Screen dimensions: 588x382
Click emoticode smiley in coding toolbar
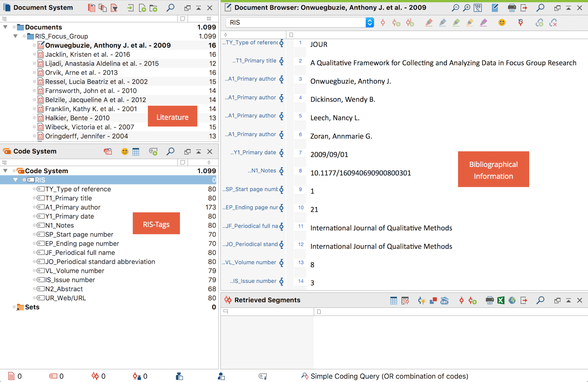[x=502, y=22]
